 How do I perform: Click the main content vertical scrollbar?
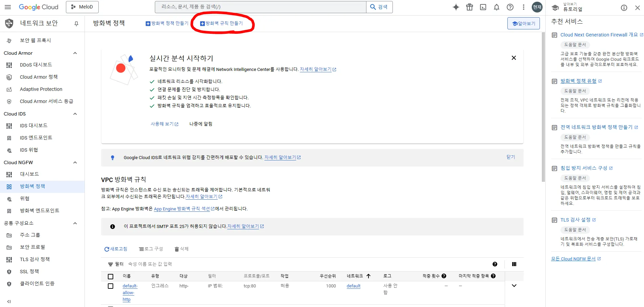tap(543, 107)
